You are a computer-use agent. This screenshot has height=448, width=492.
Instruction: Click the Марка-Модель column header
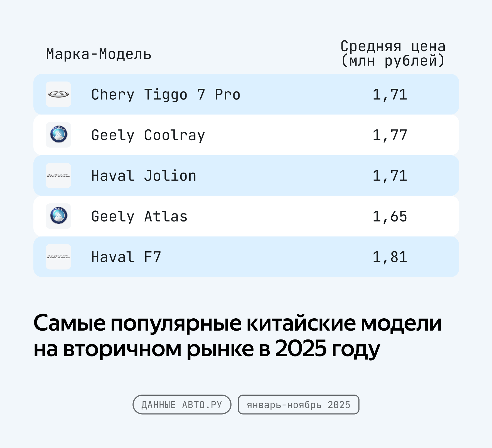tap(99, 54)
